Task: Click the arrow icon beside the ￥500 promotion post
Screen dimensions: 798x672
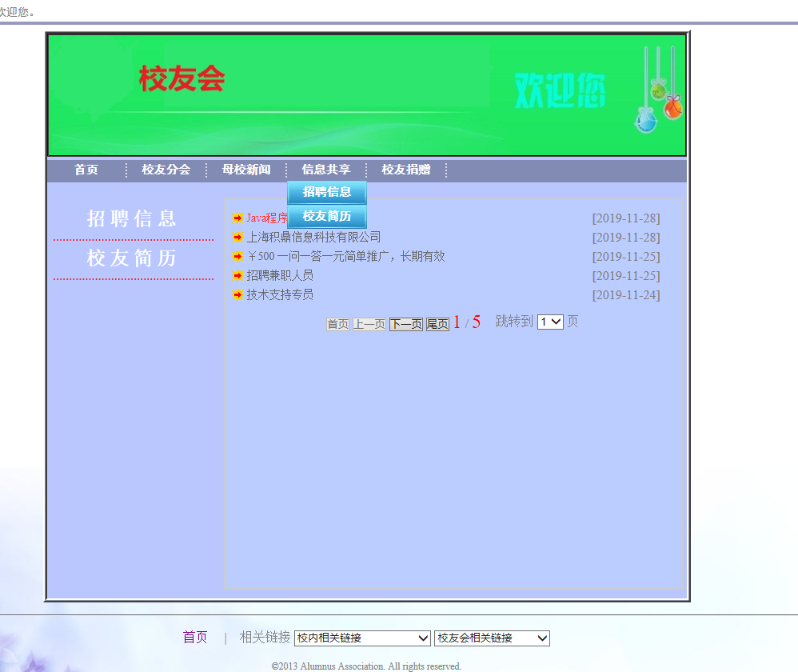Action: coord(237,256)
